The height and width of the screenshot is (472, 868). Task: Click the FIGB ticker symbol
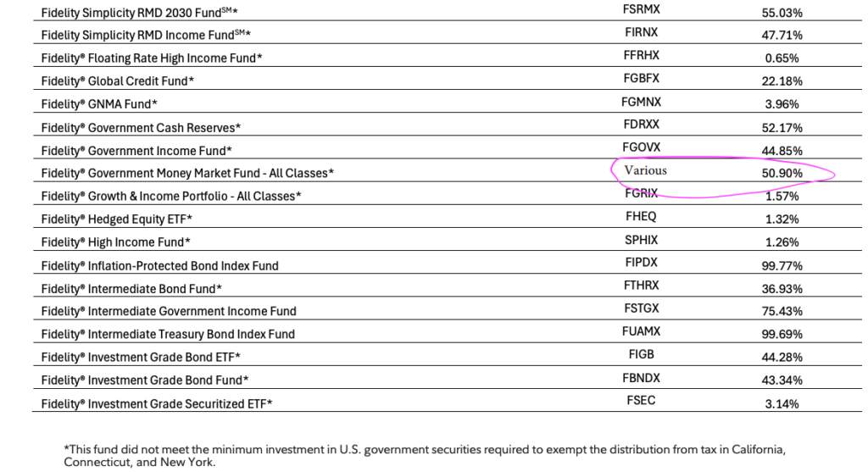click(x=641, y=354)
